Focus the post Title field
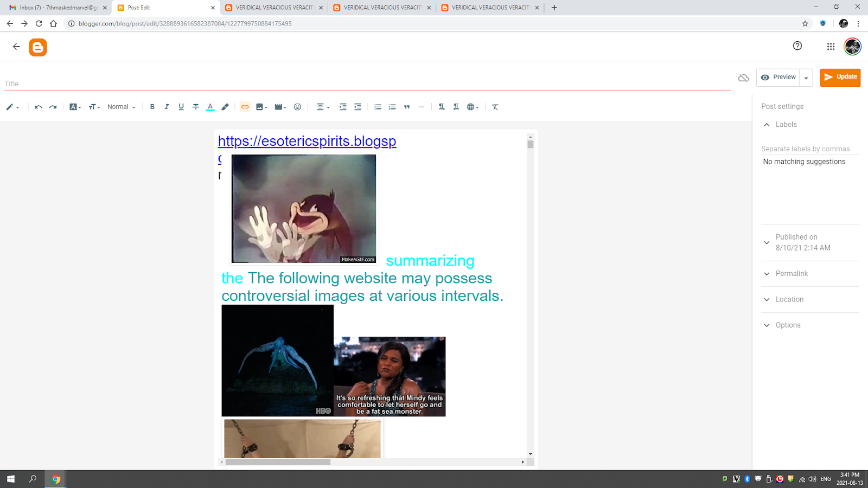868x488 pixels. point(367,84)
